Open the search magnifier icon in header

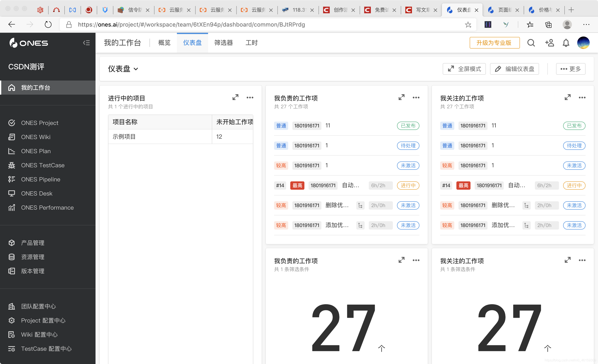531,43
